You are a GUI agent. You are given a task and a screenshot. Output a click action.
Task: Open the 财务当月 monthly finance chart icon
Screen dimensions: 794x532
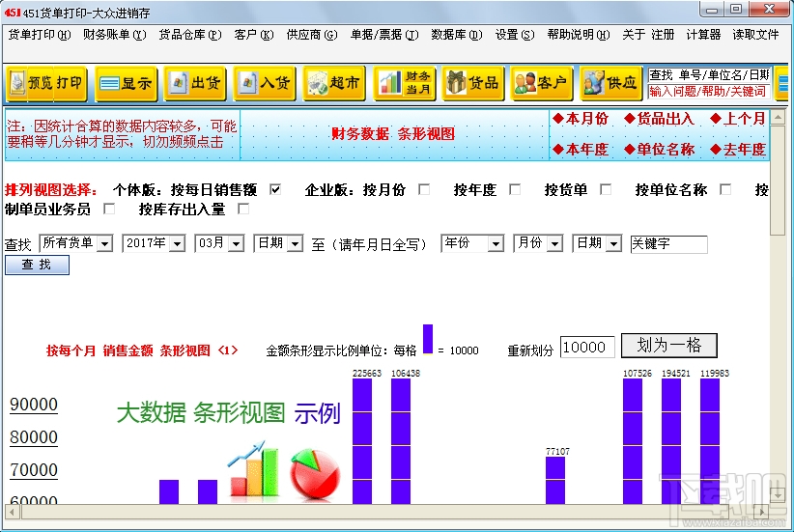pos(404,83)
